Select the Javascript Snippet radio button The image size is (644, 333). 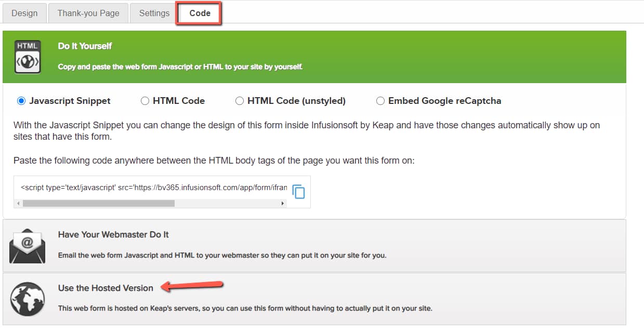[21, 101]
